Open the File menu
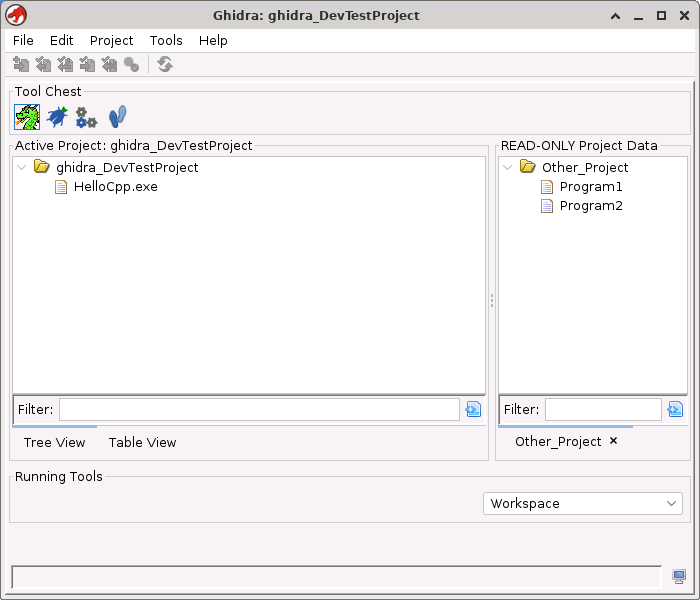The image size is (700, 600). point(23,40)
